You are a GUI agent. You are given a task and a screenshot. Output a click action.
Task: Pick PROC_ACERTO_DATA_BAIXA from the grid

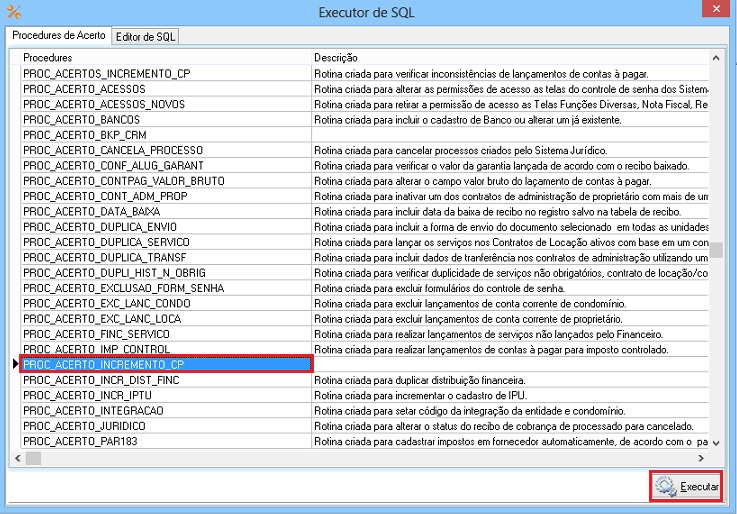166,212
